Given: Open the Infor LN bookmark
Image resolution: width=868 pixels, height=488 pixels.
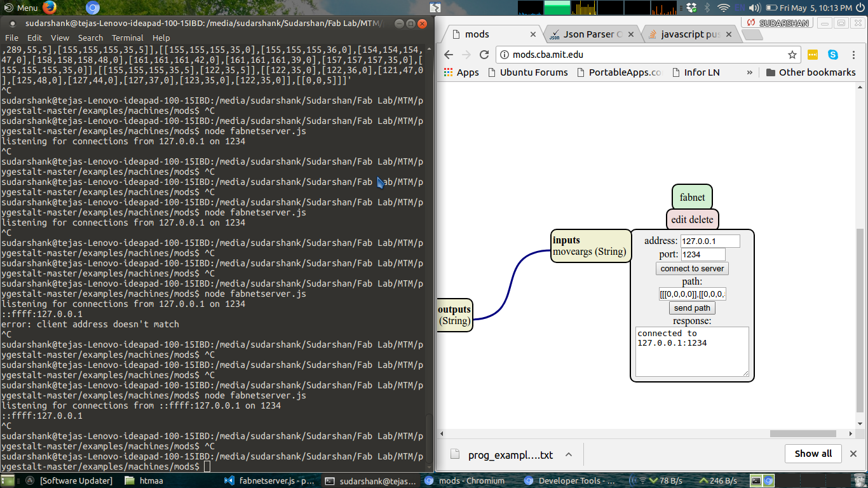Looking at the screenshot, I should tap(696, 72).
